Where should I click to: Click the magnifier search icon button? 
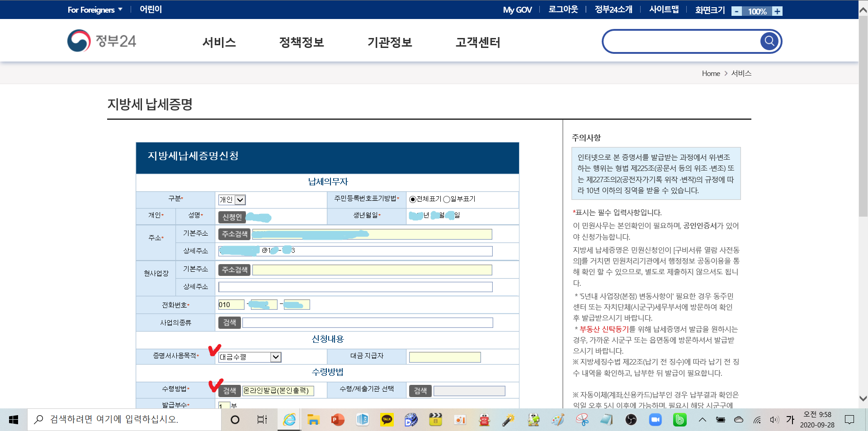(x=769, y=41)
